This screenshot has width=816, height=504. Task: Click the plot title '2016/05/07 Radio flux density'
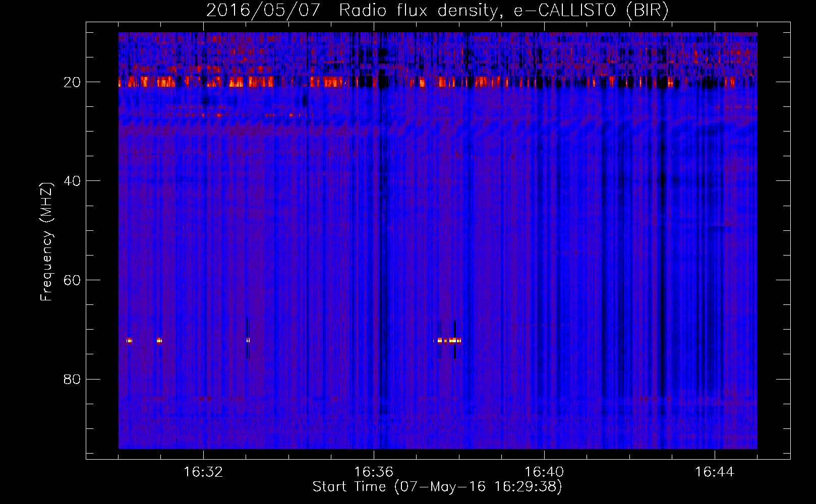[x=437, y=11]
